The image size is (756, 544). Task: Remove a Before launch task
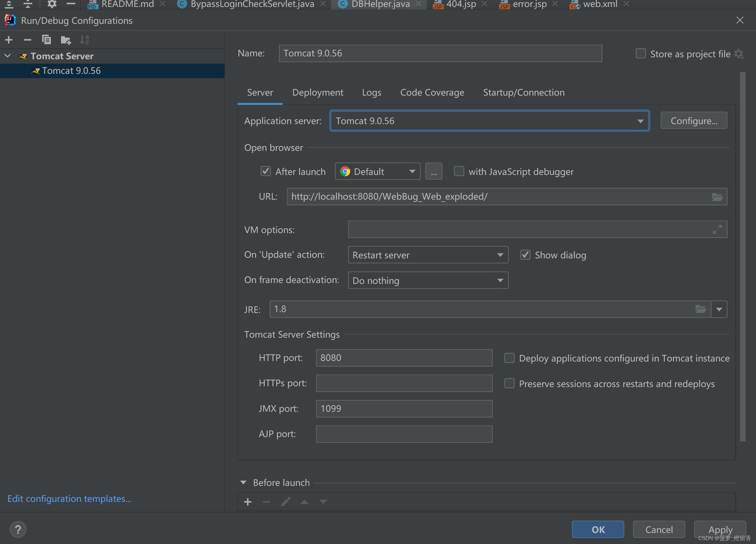[x=267, y=502]
